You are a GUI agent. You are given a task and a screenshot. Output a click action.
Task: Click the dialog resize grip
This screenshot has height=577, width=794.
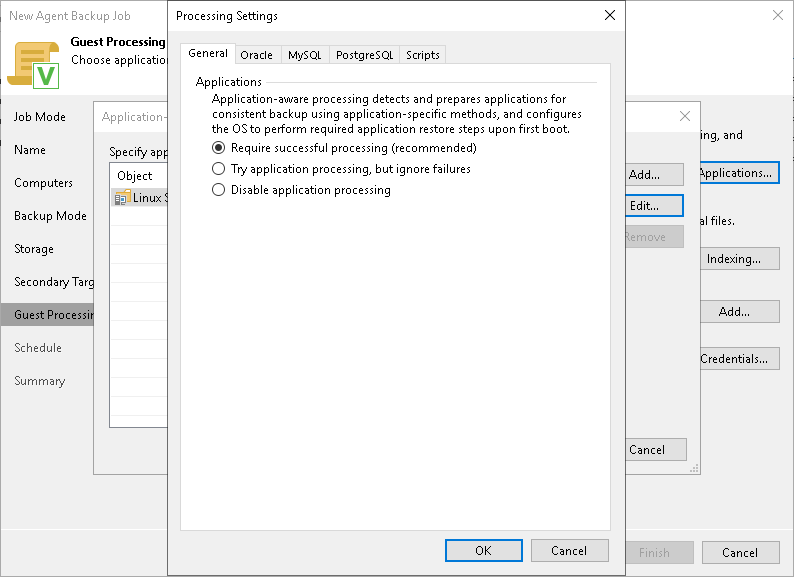(x=694, y=469)
